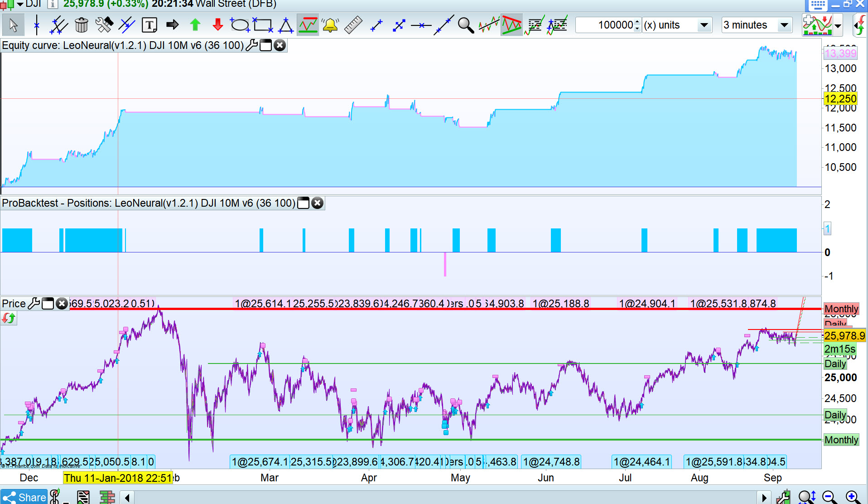
Task: Click the wrench chart settings icon bottom right
Action: [x=783, y=497]
